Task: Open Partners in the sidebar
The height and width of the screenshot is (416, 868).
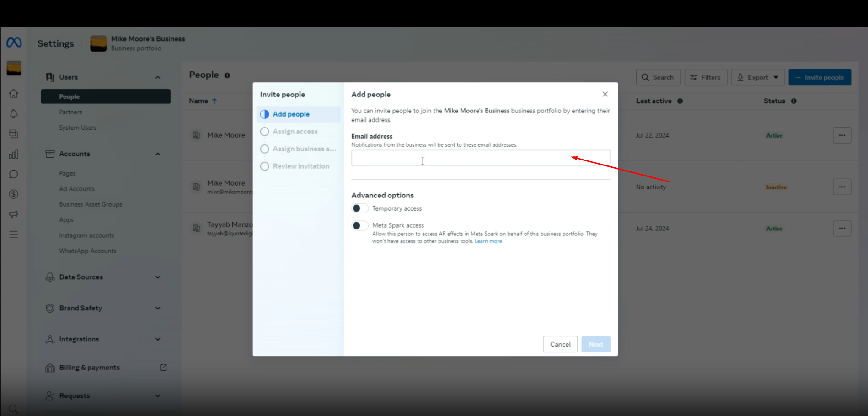Action: (70, 112)
